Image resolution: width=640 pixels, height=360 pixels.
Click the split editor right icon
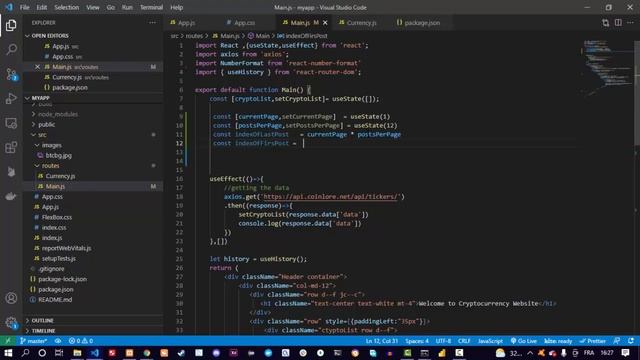618,23
